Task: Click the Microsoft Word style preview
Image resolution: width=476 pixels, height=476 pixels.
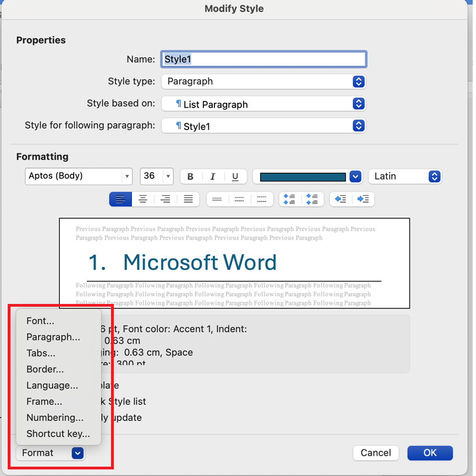Action: click(x=234, y=263)
